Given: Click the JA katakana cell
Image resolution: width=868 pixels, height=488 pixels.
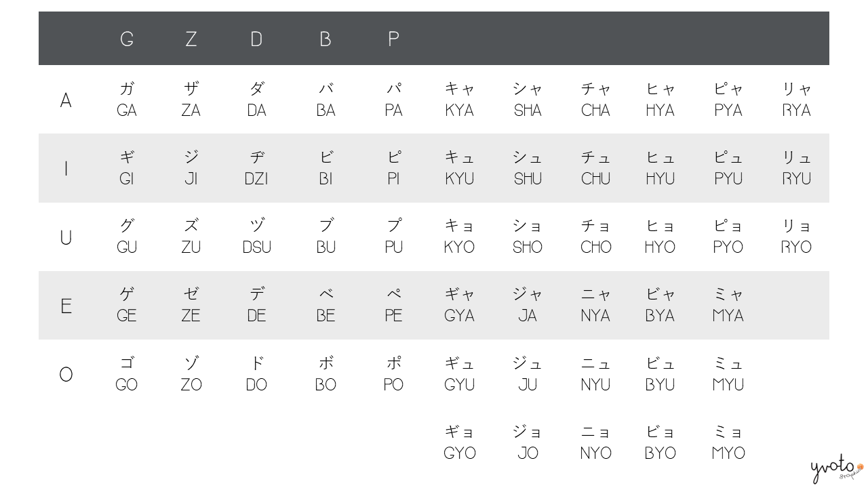Looking at the screenshot, I should (x=528, y=305).
